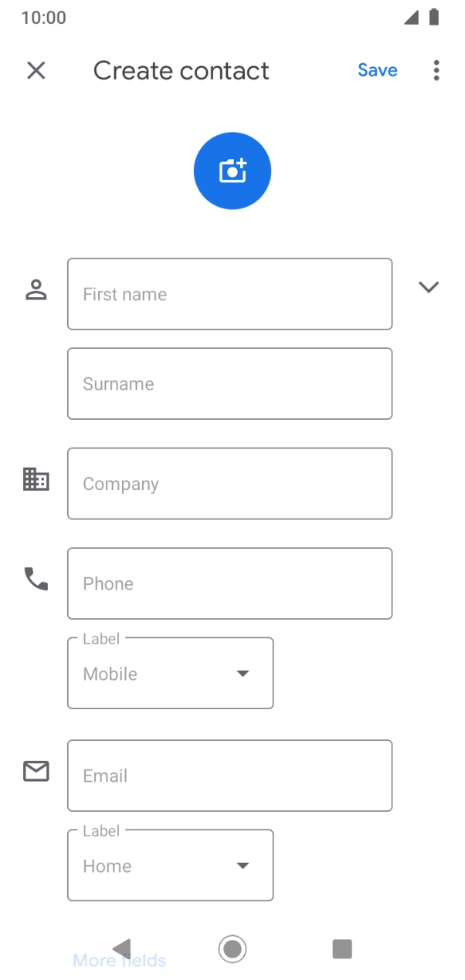Dismiss Create contact with the X
This screenshot has width=465, height=980.
(36, 70)
